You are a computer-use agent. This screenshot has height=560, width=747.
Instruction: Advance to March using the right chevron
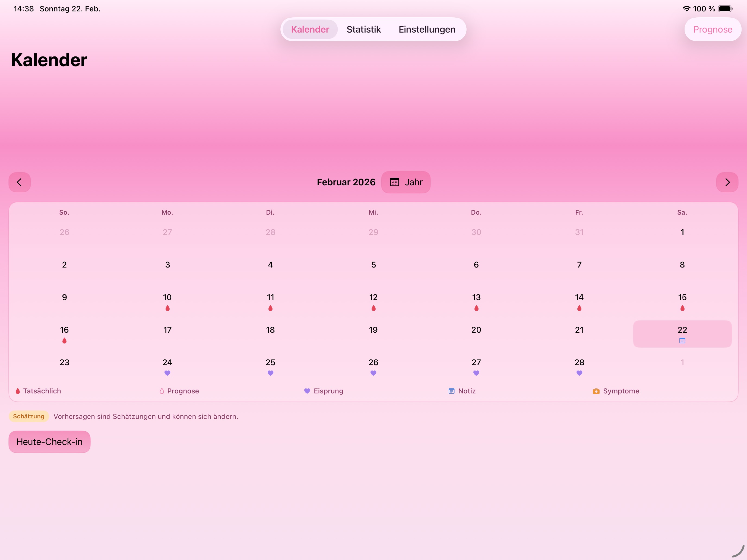pos(727,182)
